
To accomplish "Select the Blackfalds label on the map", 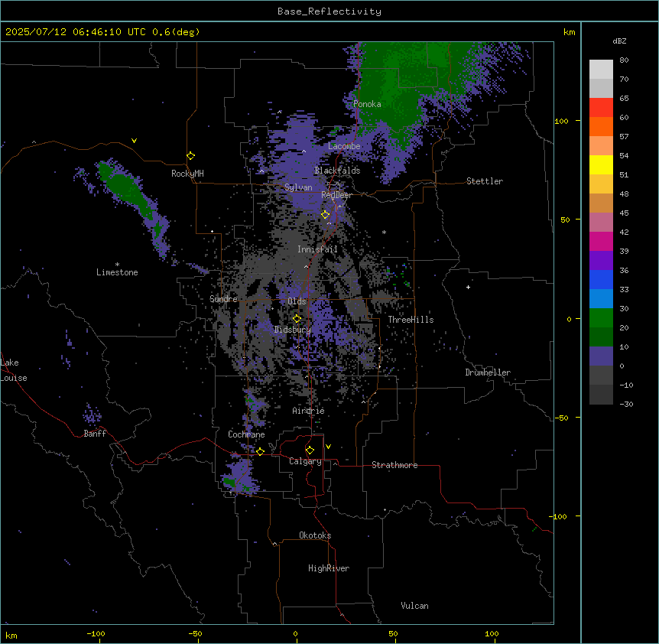I will pyautogui.click(x=337, y=171).
